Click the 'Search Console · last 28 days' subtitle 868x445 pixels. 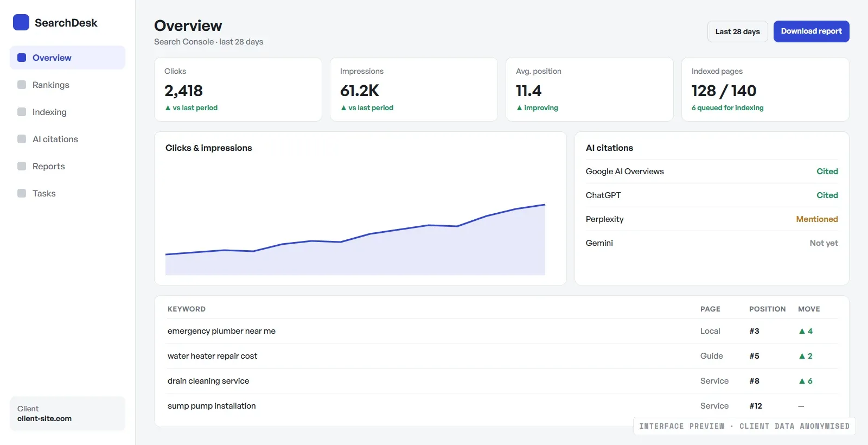coord(209,42)
